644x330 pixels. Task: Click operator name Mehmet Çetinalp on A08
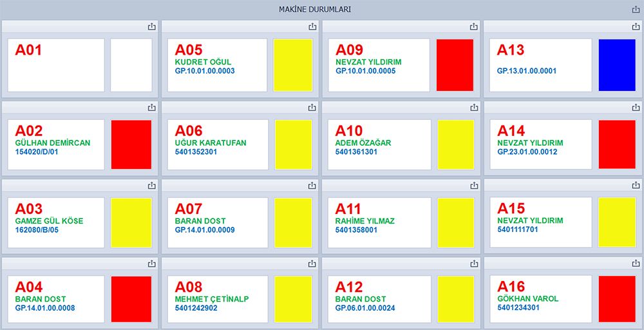tap(212, 299)
